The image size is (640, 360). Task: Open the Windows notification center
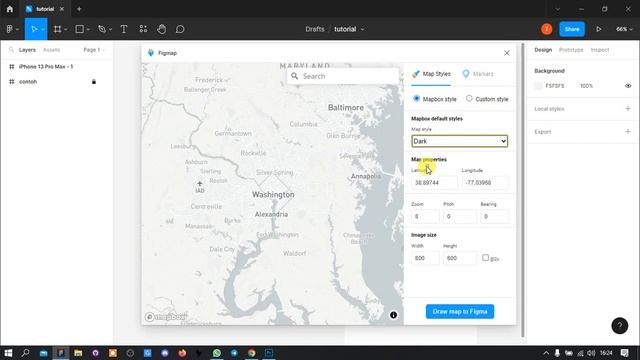(624, 353)
